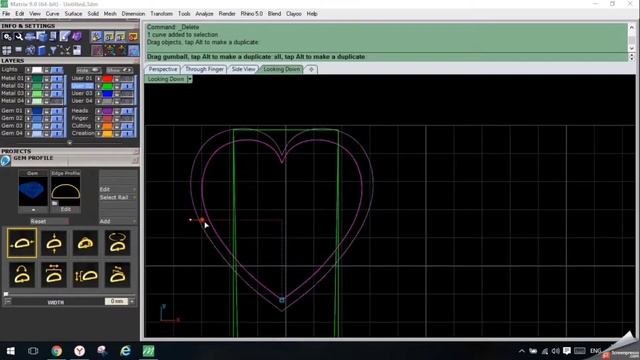Viewport: 640px width, 360px height.
Task: Open the Curve menu
Action: (52, 13)
